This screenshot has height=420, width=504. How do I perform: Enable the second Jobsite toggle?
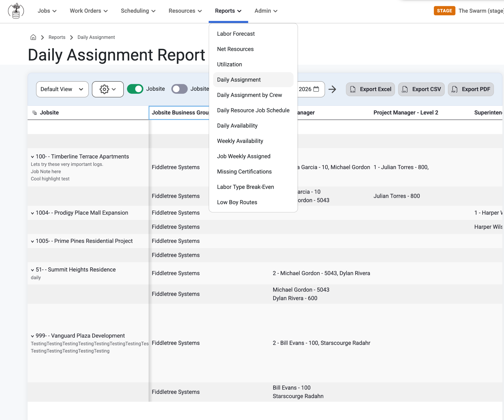179,89
